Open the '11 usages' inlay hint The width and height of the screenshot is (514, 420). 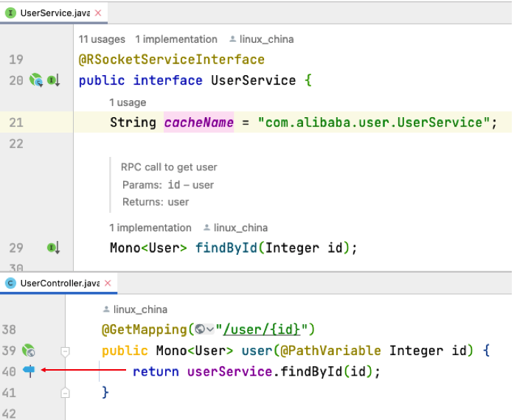(x=102, y=39)
